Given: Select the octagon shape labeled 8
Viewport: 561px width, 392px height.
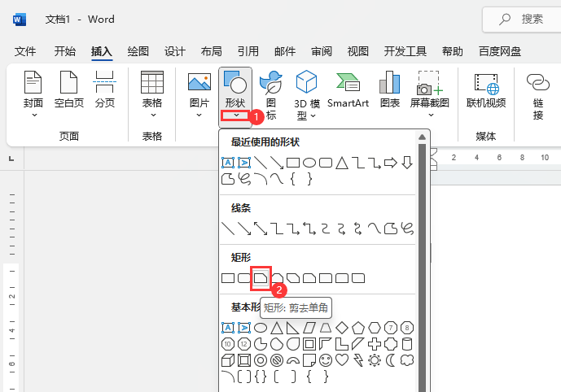Looking at the screenshot, I should click(407, 328).
